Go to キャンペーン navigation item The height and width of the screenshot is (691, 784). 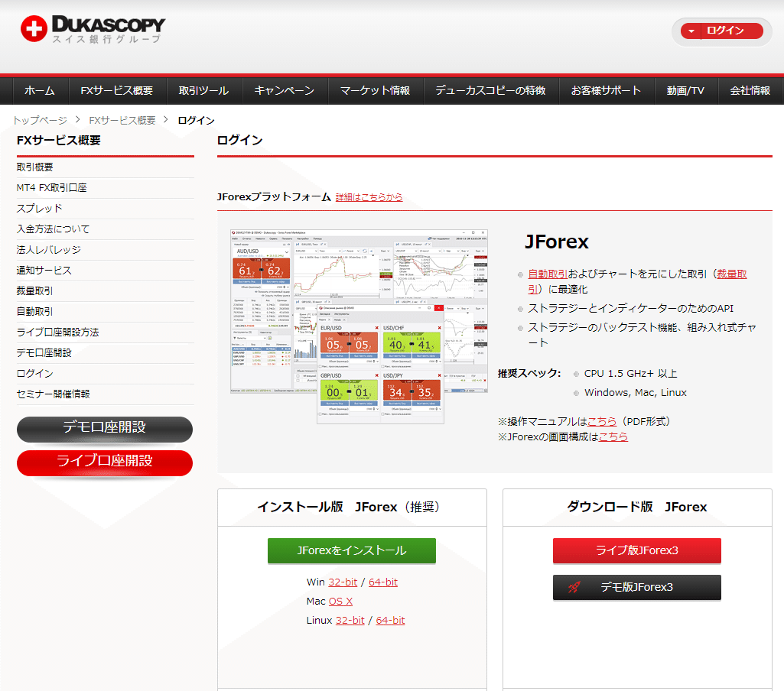(x=285, y=90)
